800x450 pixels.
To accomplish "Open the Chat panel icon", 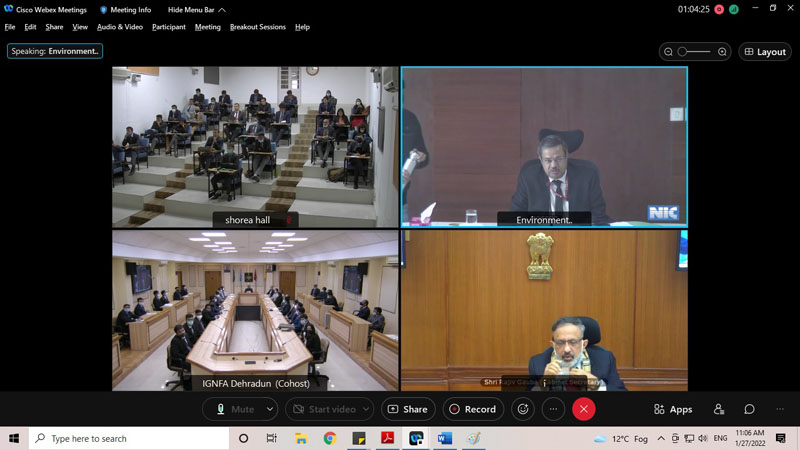I will (749, 409).
